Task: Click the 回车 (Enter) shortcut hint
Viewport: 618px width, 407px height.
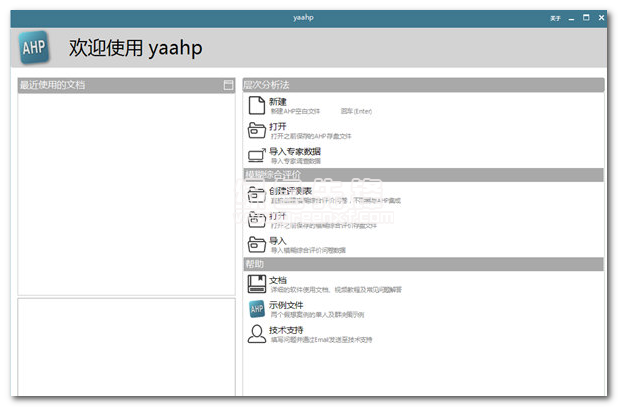Action: pos(356,112)
